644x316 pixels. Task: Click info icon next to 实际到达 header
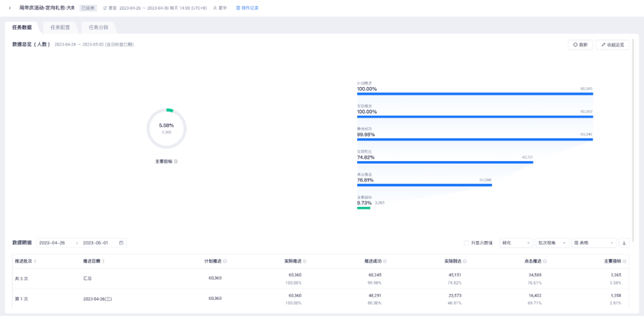[465, 261]
